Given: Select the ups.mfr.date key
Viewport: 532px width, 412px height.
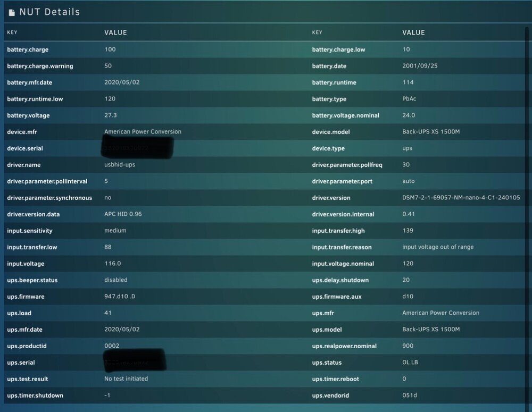Looking at the screenshot, I should (x=25, y=330).
